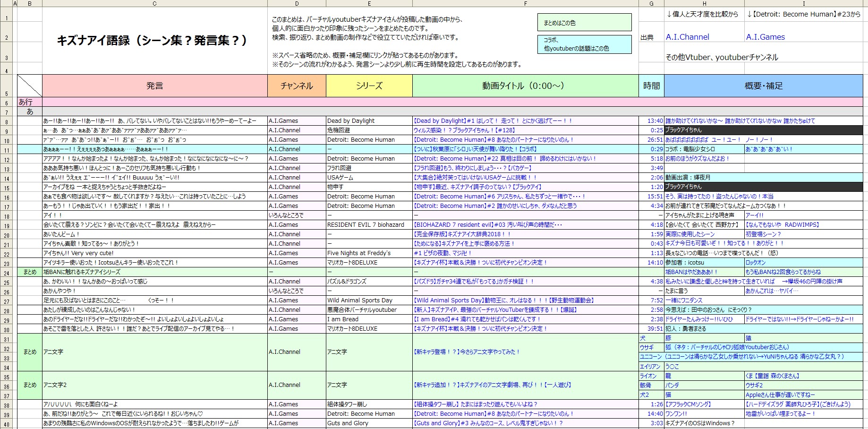Select the Wild Animal Sports Day series cell
This screenshot has width=868, height=429.
point(369,300)
